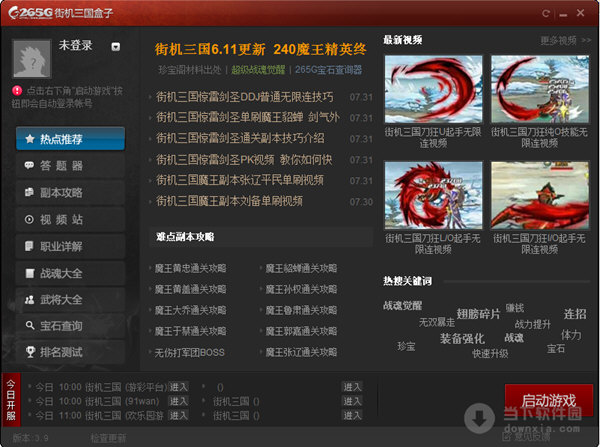The image size is (600, 447).
Task: Click the refresh icon in title bar
Action: click(546, 13)
